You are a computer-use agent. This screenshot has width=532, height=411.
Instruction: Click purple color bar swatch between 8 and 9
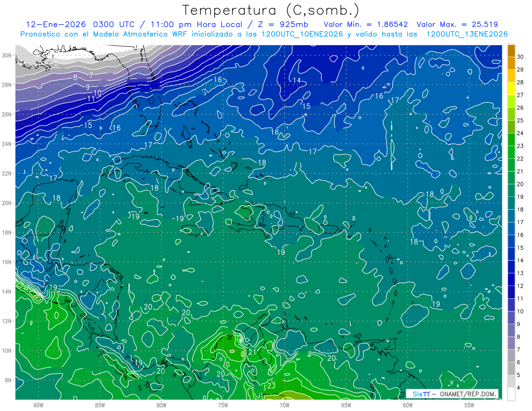click(x=511, y=330)
